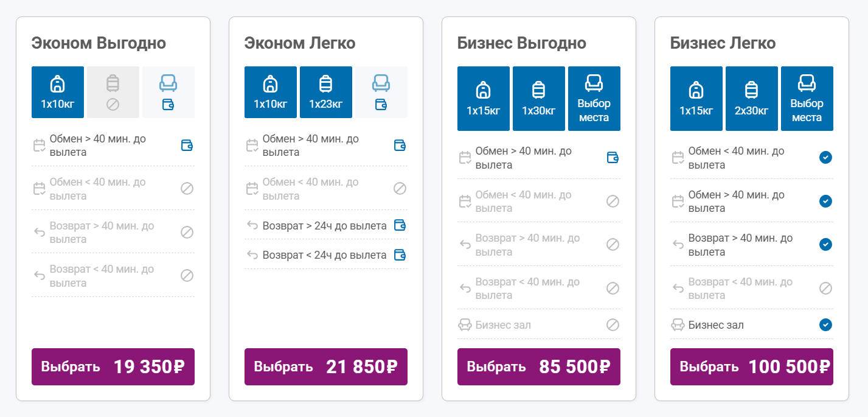The height and width of the screenshot is (417, 868).
Task: Click the 1x23кг baggage tile in Эконом Легко
Action: pos(326,92)
